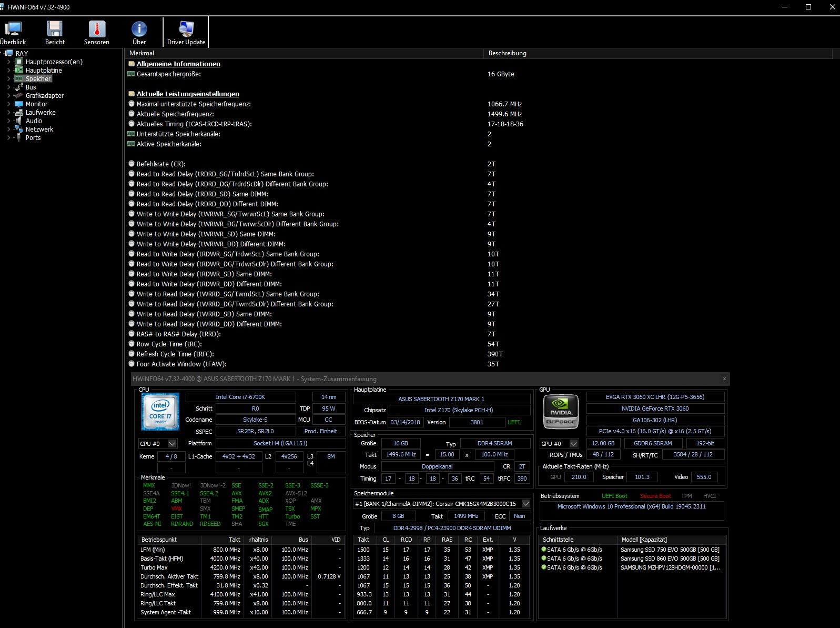The width and height of the screenshot is (840, 628).
Task: Click the ASUS SABERTOOTH Z170 MARK 1 field
Action: point(441,399)
